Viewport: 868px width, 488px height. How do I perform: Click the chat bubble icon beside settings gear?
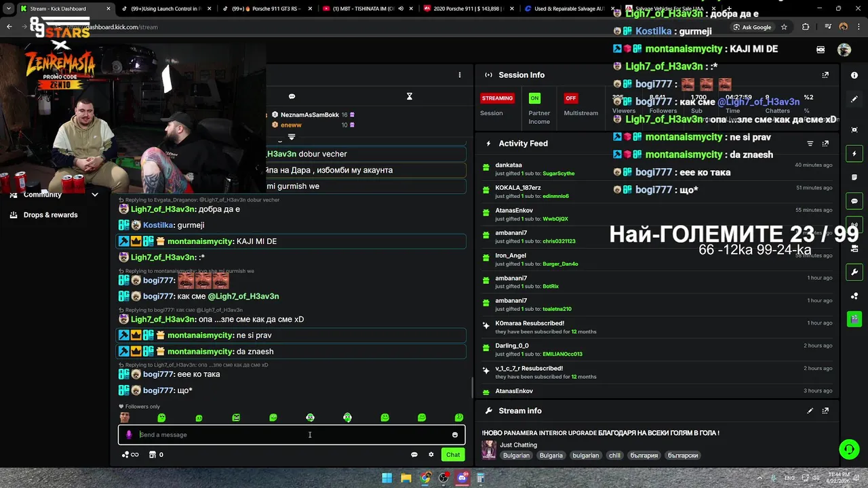click(414, 455)
